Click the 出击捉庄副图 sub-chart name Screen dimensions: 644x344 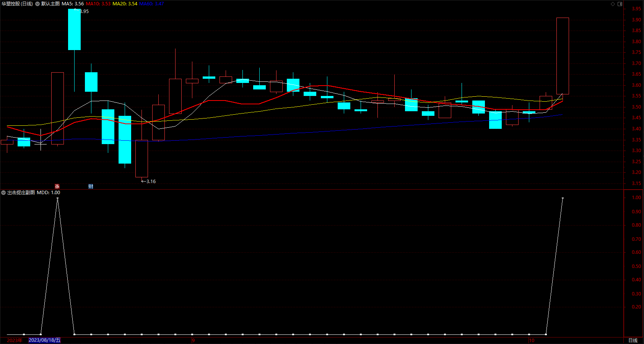[21, 193]
